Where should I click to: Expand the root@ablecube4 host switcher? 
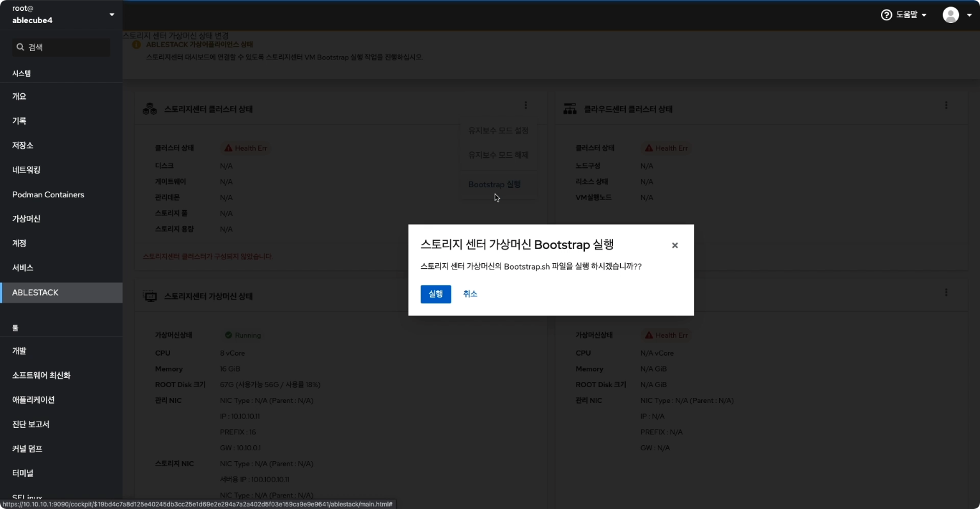[61, 15]
